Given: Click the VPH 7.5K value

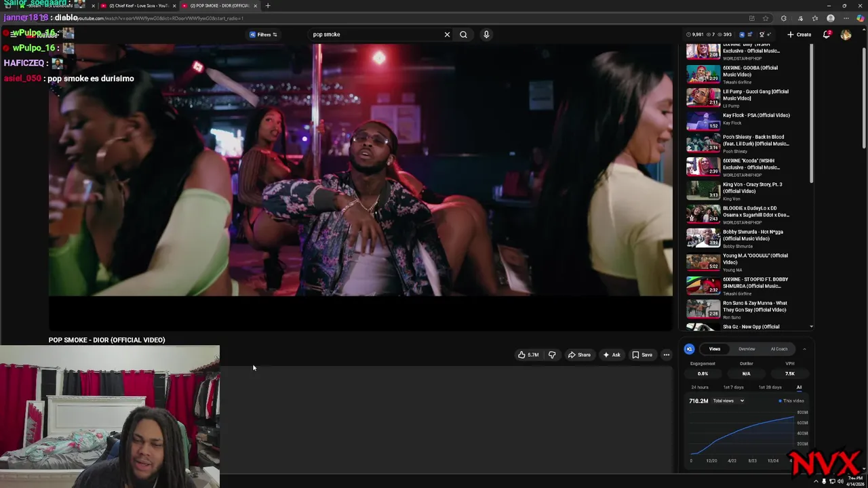Looking at the screenshot, I should coord(790,373).
